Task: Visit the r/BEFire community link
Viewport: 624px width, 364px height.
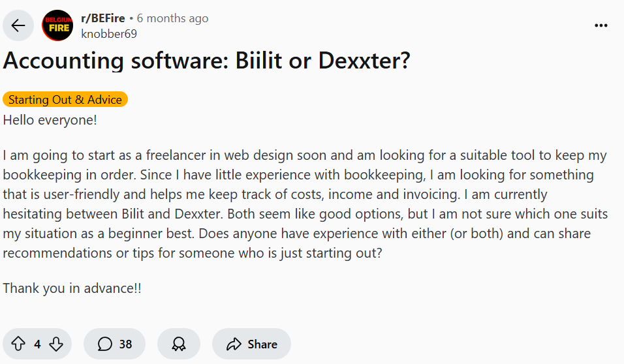Action: (x=102, y=18)
